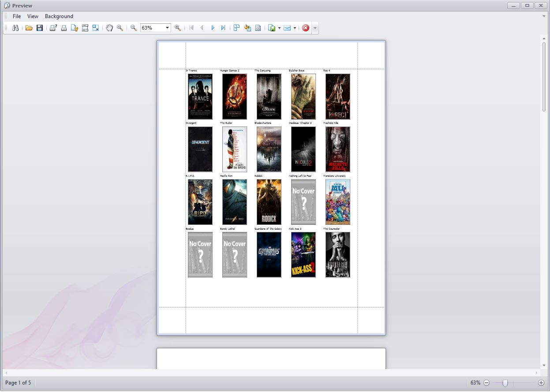Click the Zoom Out magnifier icon
550x392 pixels.
[x=134, y=28]
